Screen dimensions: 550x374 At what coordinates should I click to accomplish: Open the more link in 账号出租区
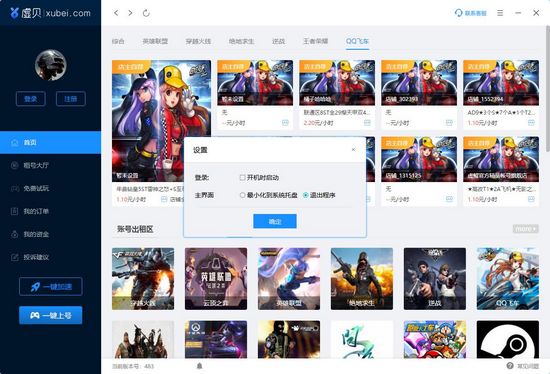pyautogui.click(x=525, y=229)
